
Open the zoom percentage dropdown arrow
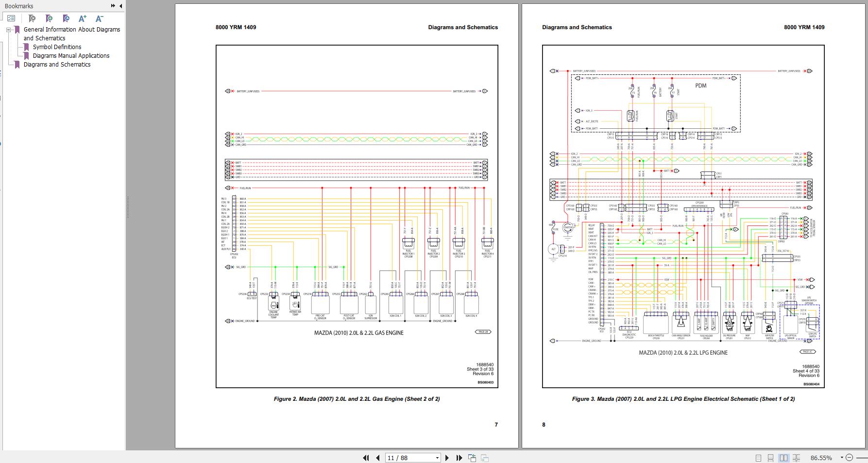(x=842, y=458)
